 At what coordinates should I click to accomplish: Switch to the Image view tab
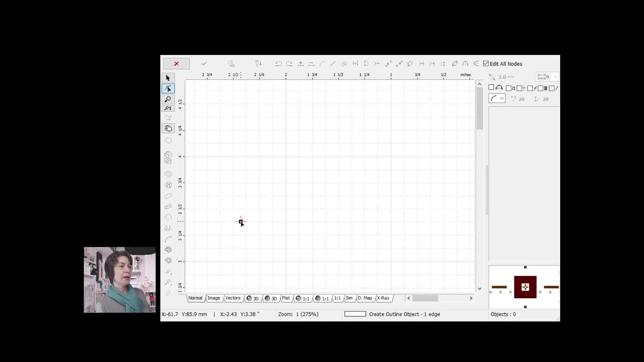pyautogui.click(x=214, y=298)
